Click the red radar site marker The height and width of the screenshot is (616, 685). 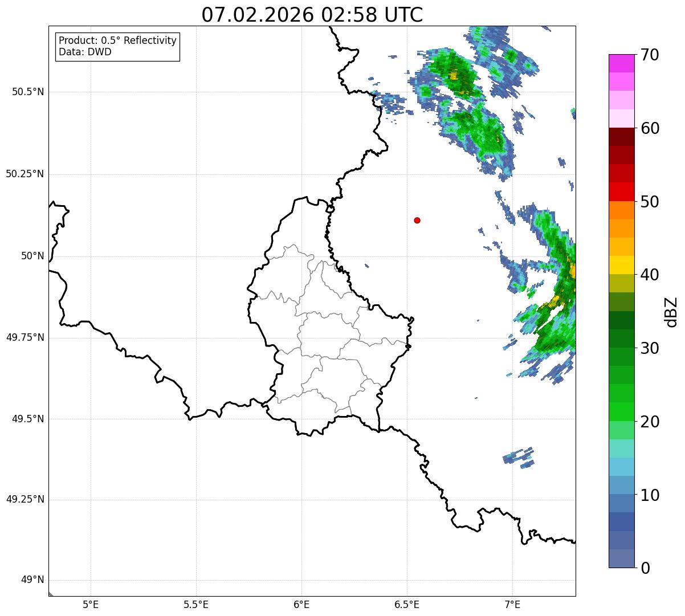[x=417, y=220]
